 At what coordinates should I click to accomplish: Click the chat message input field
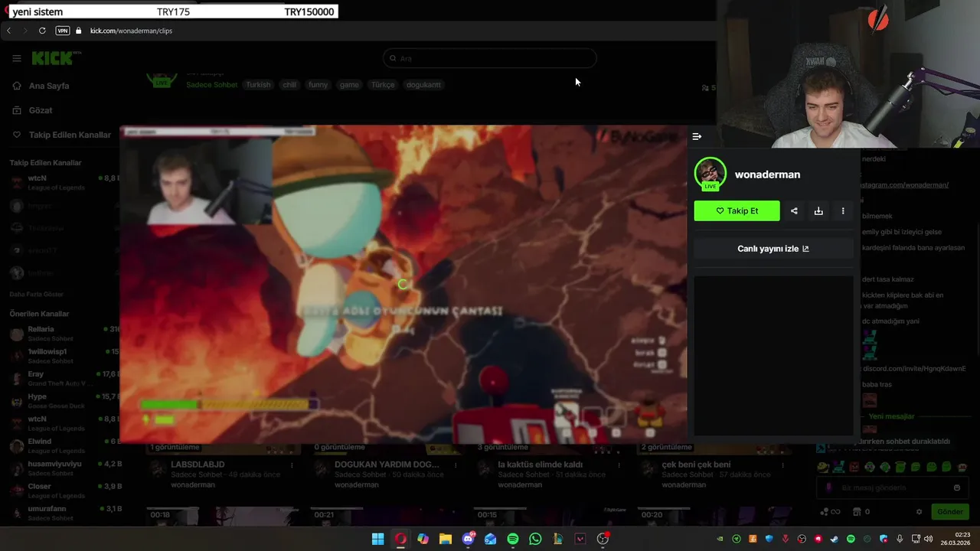point(893,487)
